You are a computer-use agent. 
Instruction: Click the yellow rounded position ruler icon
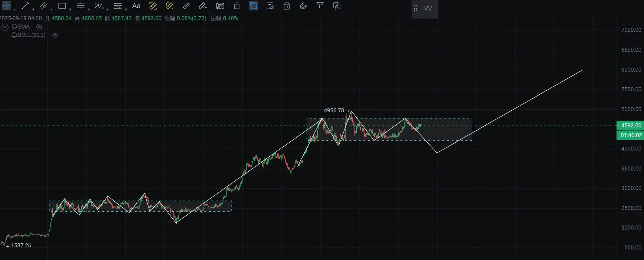[x=170, y=6]
